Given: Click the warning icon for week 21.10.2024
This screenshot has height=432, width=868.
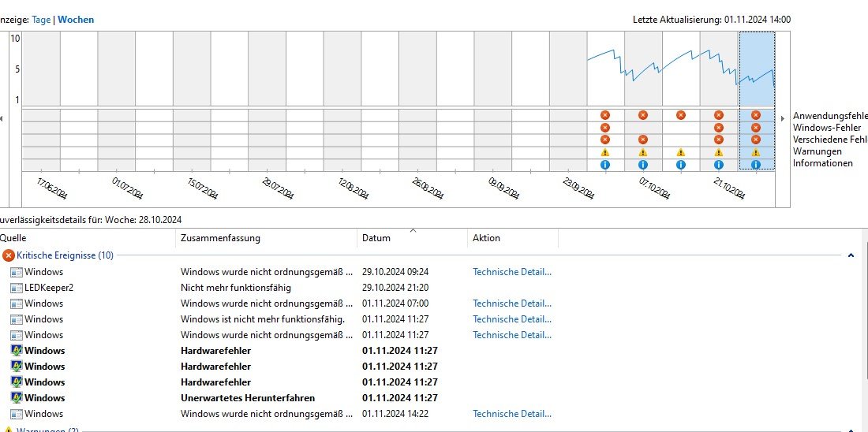Looking at the screenshot, I should tap(719, 152).
